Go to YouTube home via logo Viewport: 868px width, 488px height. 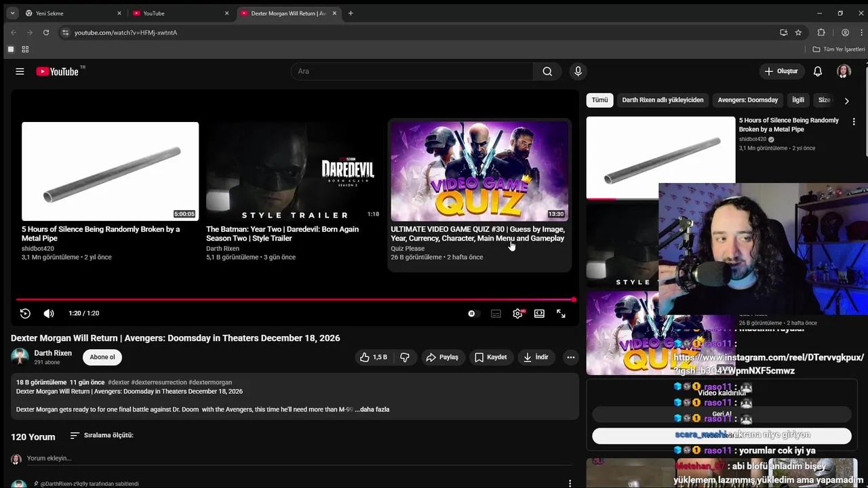(x=57, y=71)
